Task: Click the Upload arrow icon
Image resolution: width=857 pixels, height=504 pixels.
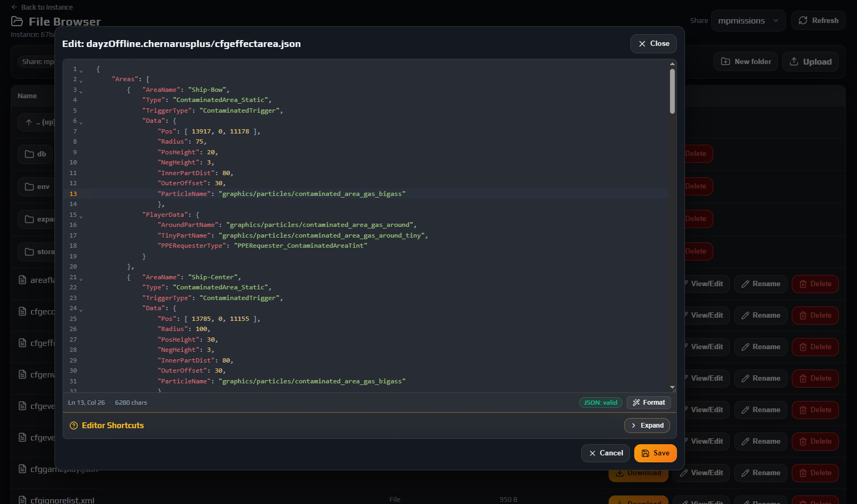Action: (794, 61)
